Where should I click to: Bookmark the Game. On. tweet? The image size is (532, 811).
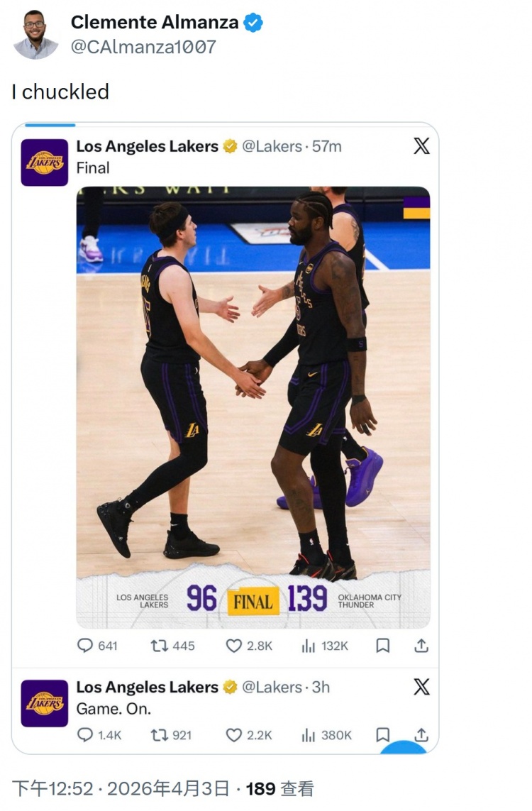coord(382,735)
